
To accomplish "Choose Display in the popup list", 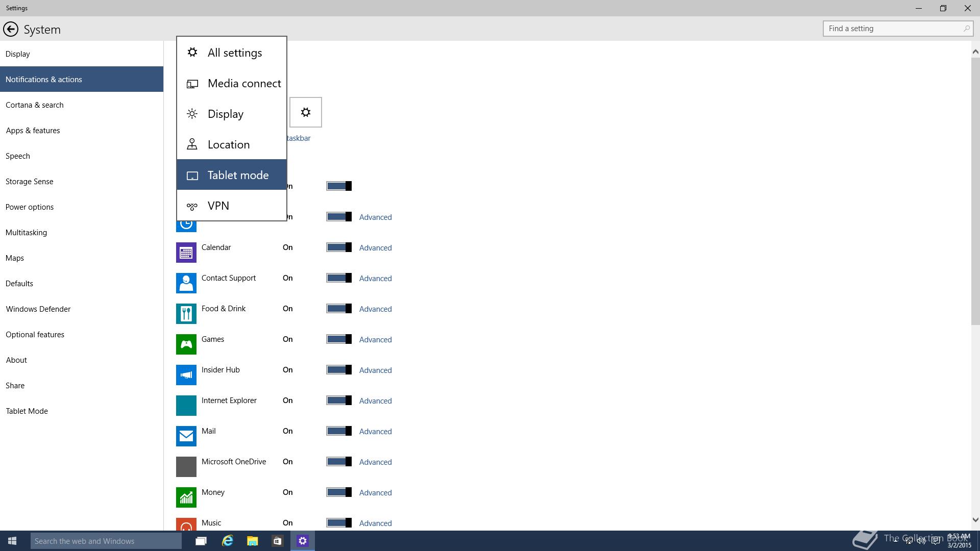I will [232, 114].
